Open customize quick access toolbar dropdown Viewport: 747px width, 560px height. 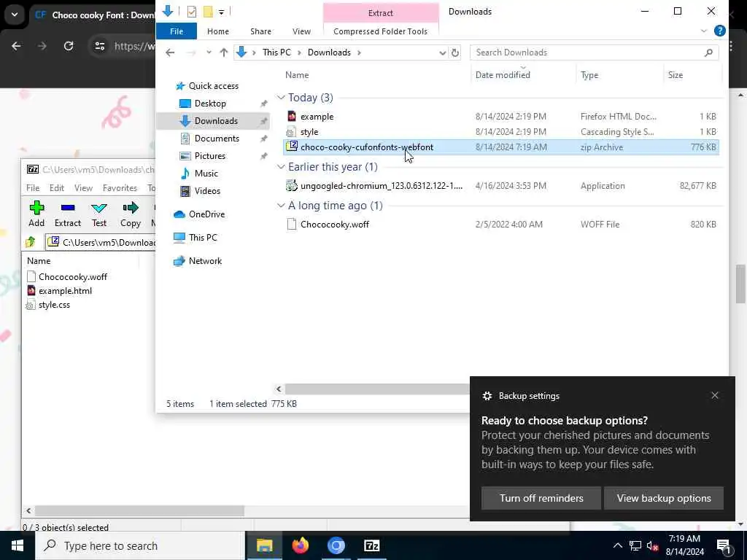coord(222,12)
